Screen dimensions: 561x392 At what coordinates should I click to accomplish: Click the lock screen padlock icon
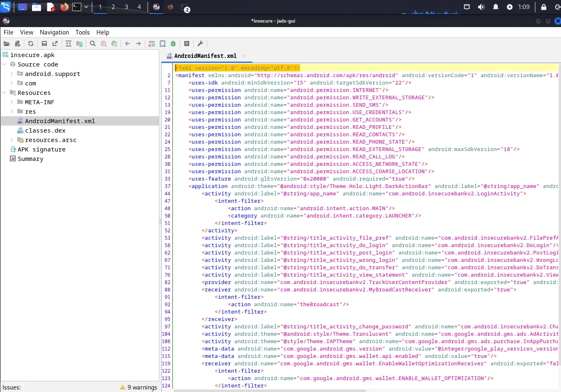click(544, 7)
